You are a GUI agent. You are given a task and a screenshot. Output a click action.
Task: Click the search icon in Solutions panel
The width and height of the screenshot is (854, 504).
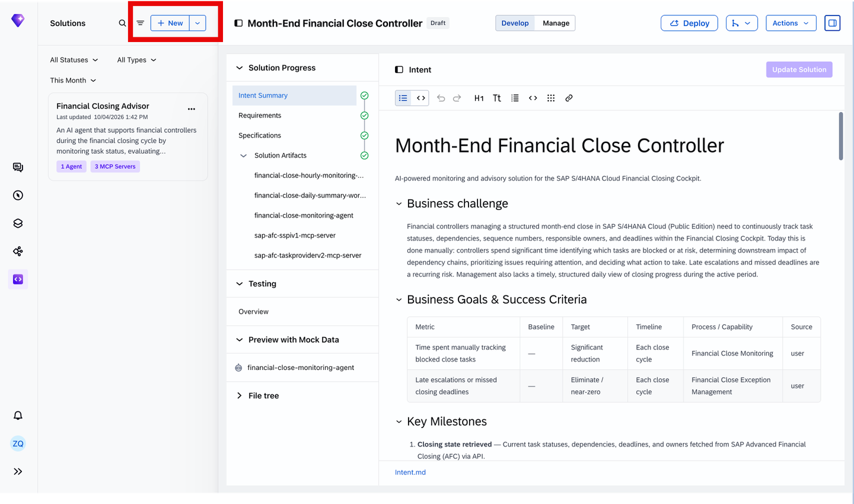(122, 23)
